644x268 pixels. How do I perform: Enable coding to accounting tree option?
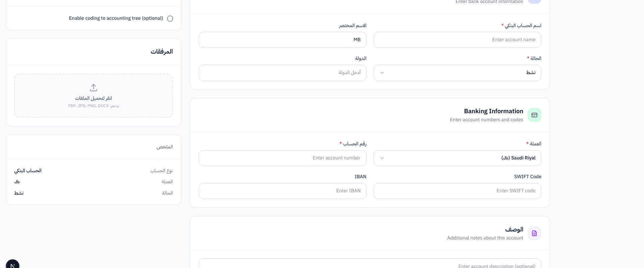[x=170, y=19]
